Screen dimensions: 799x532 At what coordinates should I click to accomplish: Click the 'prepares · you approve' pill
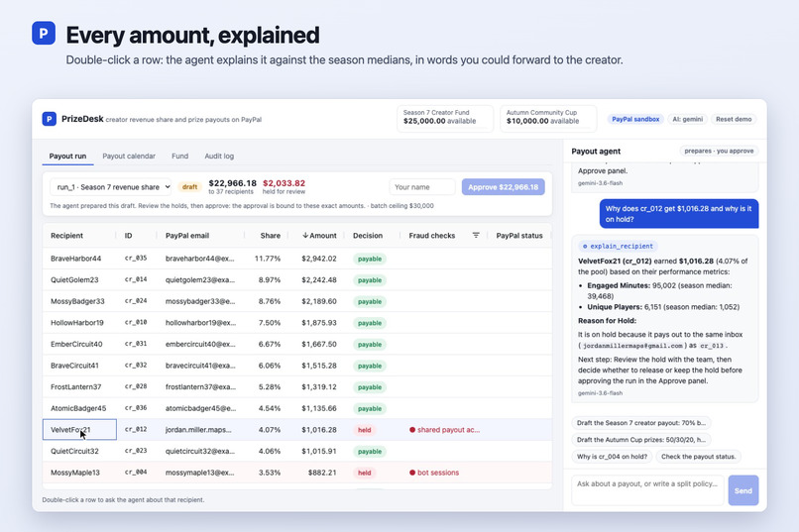coord(719,151)
